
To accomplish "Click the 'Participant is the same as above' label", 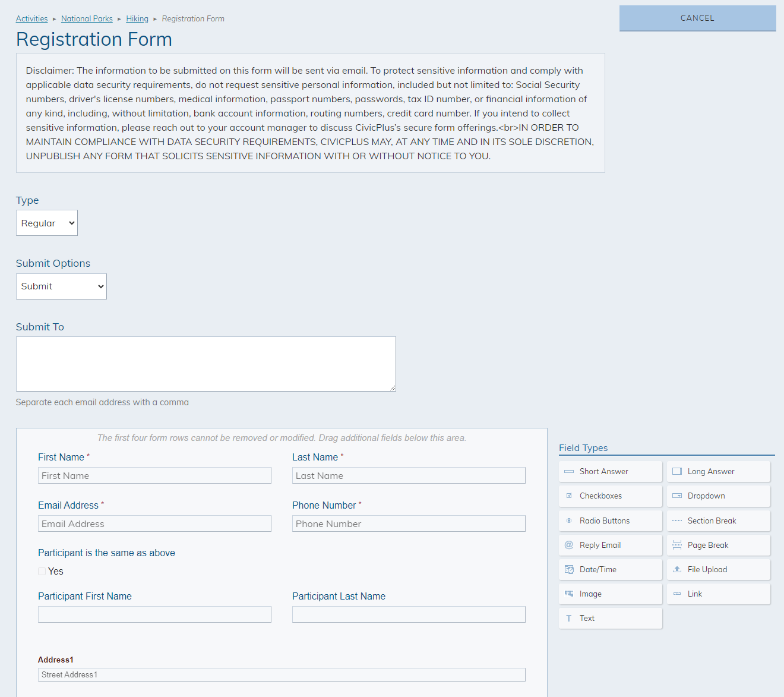I will pyautogui.click(x=106, y=553).
